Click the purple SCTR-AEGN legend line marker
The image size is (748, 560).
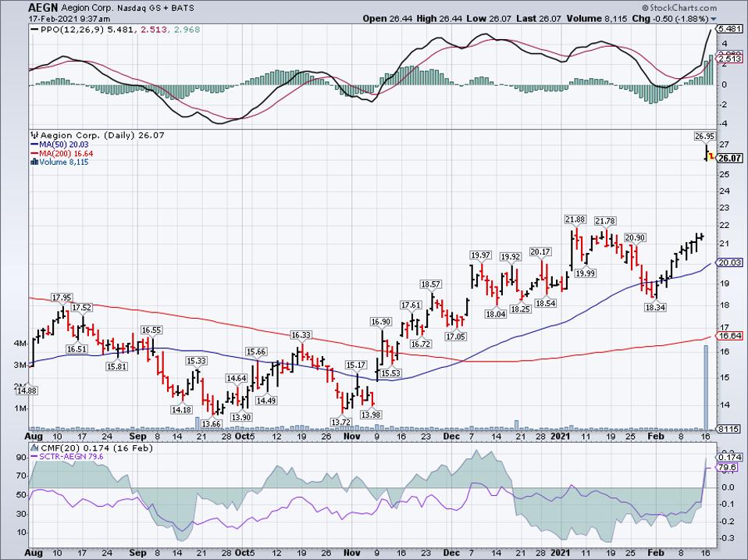pyautogui.click(x=35, y=457)
